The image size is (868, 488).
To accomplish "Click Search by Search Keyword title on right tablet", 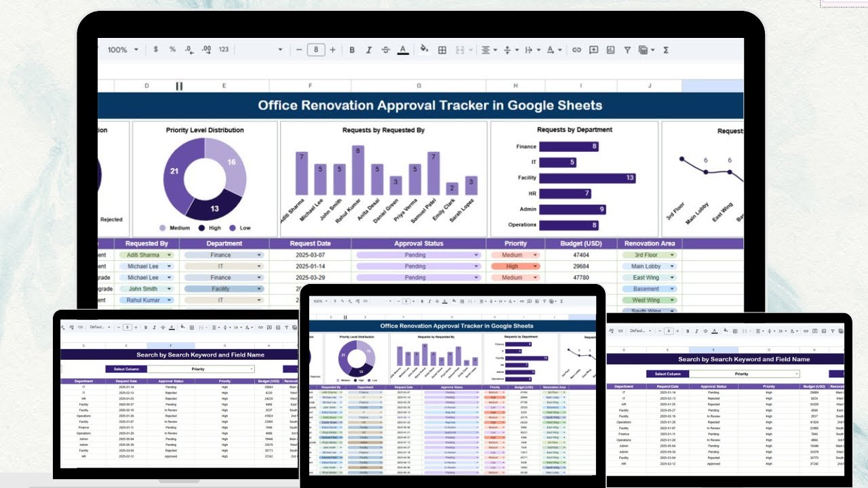I will coord(744,359).
